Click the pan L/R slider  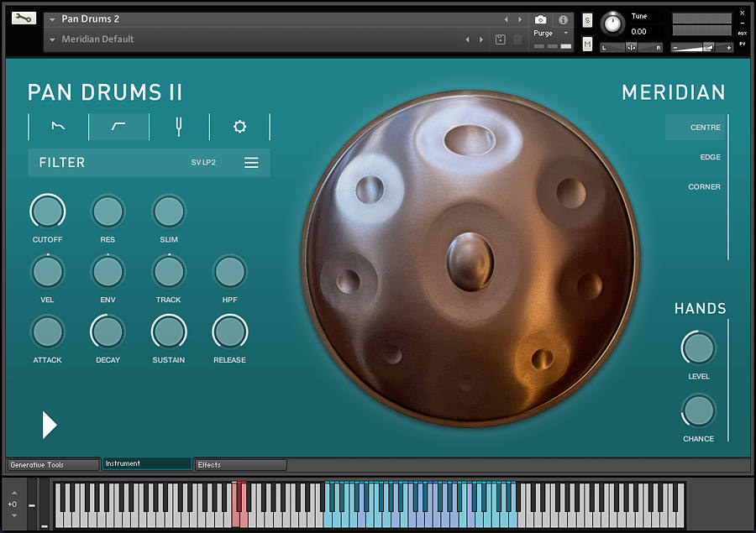(x=631, y=47)
